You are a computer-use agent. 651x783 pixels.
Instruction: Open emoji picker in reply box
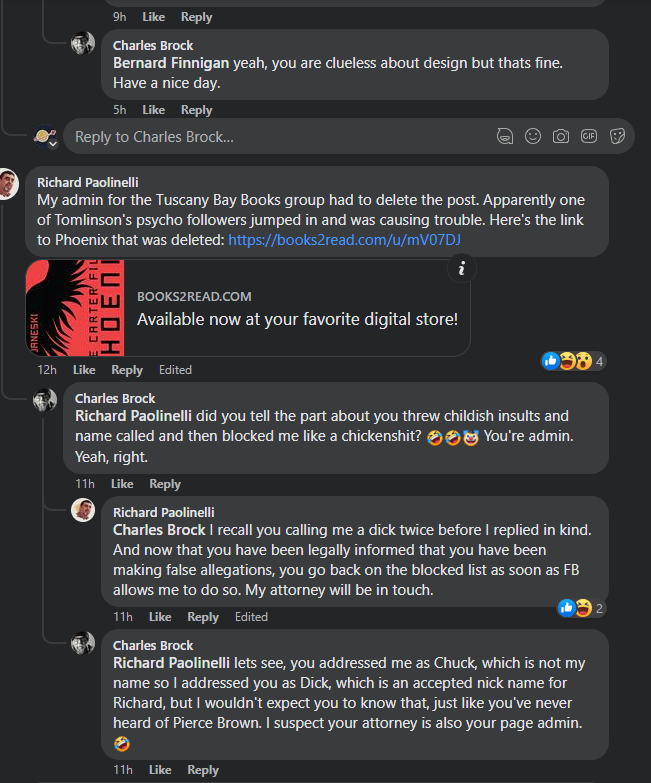pyautogui.click(x=534, y=136)
